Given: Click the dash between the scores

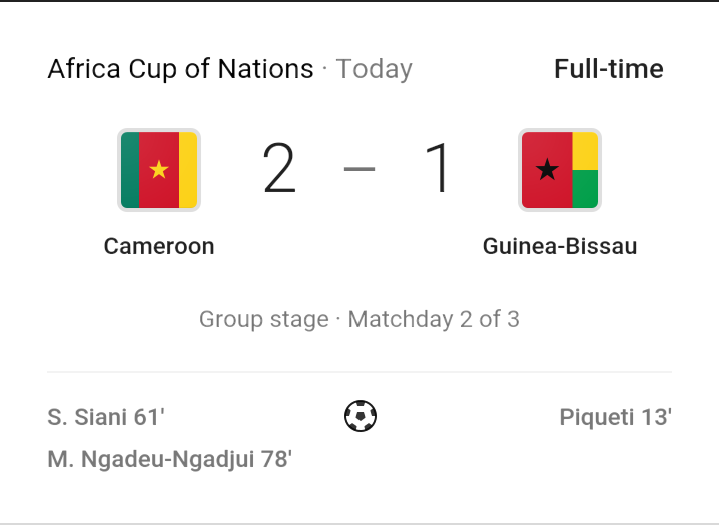Looking at the screenshot, I should point(360,169).
